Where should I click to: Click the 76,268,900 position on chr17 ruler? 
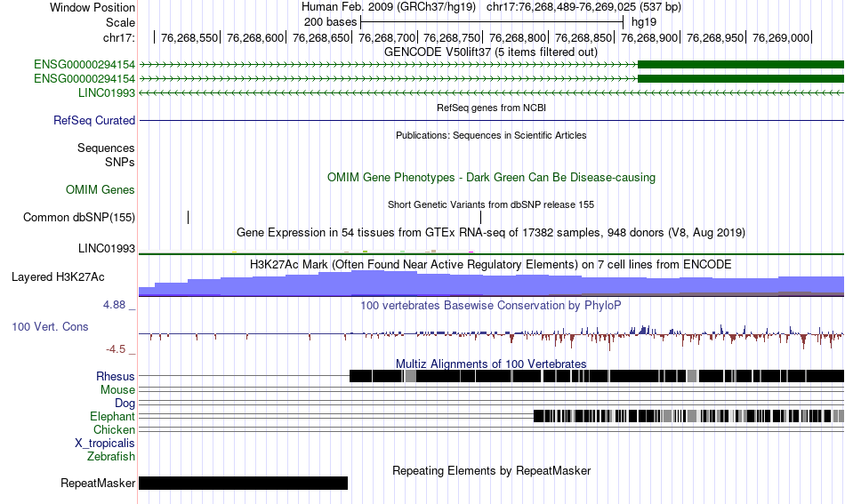[649, 37]
